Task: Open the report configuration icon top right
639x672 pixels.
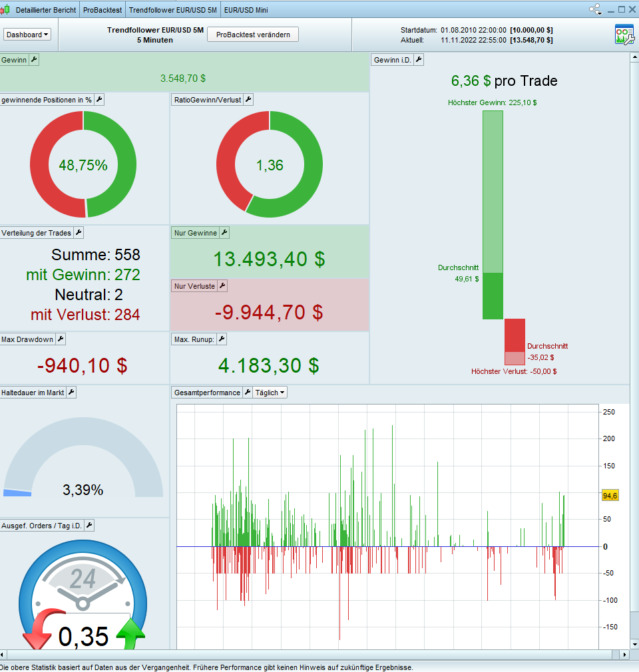Action: 624,35
